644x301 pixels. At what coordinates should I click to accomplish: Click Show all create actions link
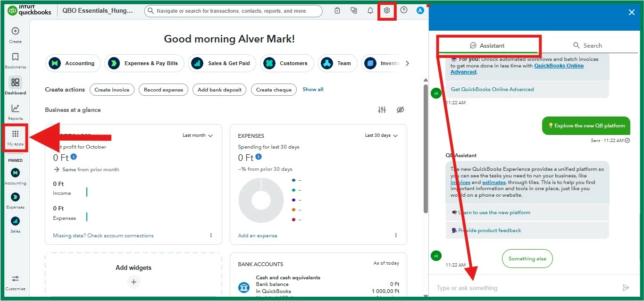[313, 89]
